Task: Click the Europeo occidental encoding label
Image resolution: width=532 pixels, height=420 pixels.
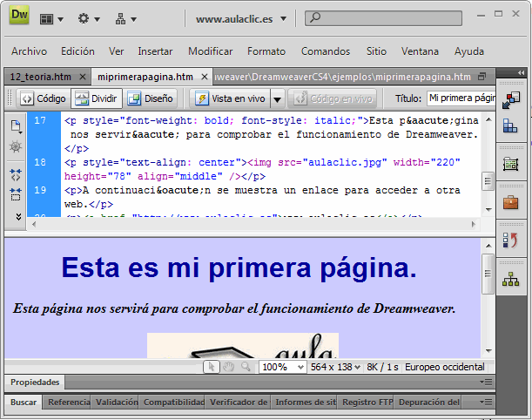Action: (x=444, y=367)
